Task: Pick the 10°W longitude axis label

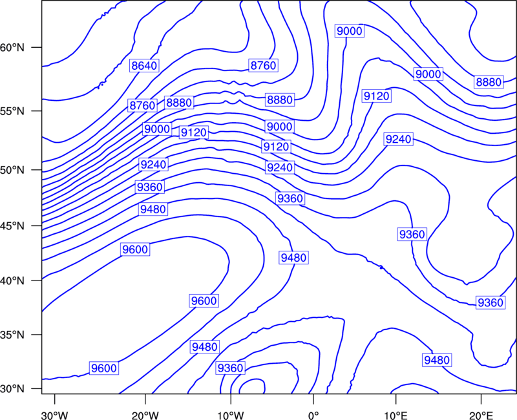Action: coord(231,415)
